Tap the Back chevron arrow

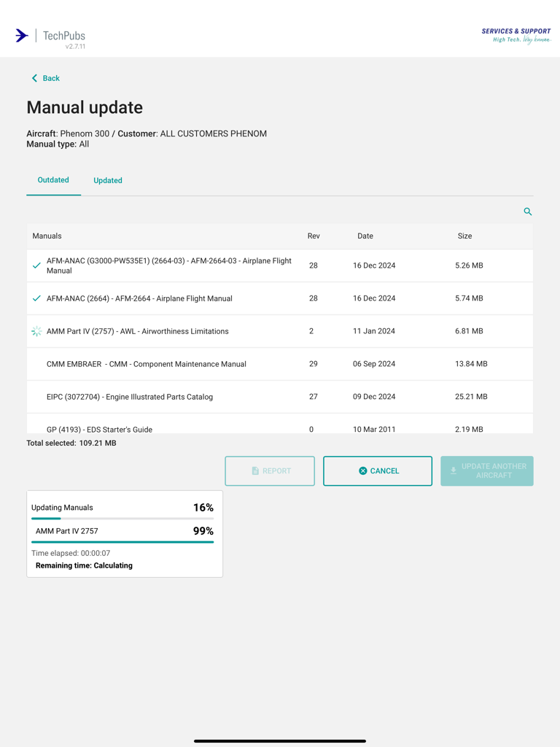34,78
